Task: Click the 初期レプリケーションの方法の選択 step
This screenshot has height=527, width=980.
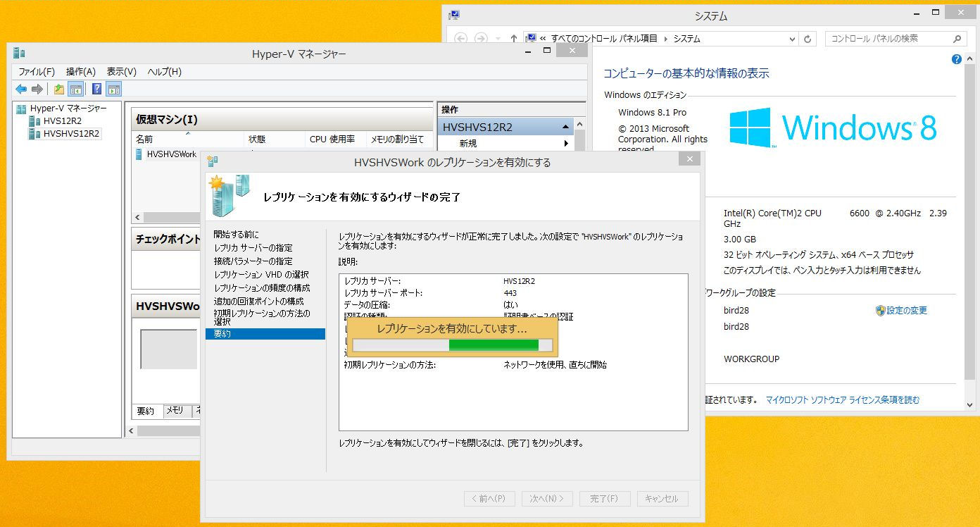Action: (x=262, y=317)
